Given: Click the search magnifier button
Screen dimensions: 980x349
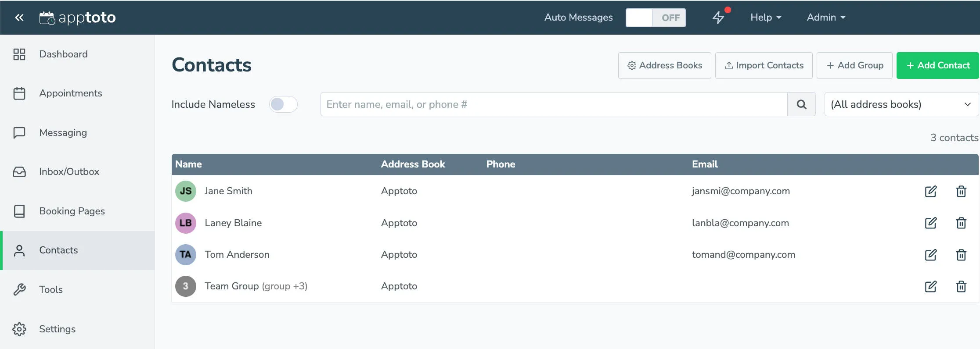Looking at the screenshot, I should (x=801, y=104).
